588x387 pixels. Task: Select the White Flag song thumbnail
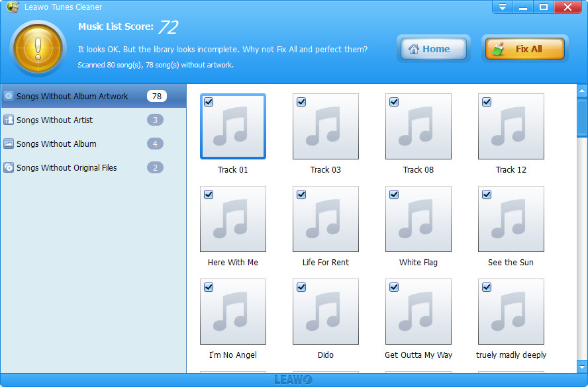tap(418, 219)
